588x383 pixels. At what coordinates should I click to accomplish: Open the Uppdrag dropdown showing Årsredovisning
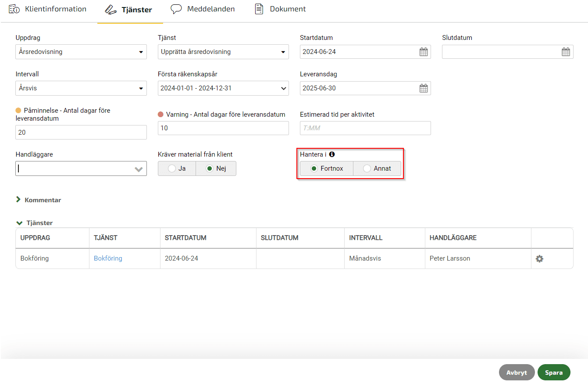(81, 52)
